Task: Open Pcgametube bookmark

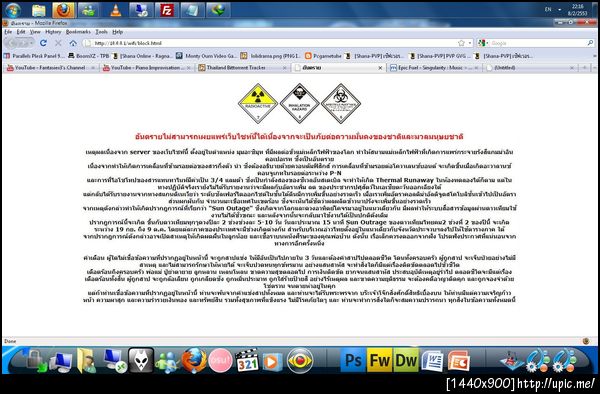Action: [323, 56]
